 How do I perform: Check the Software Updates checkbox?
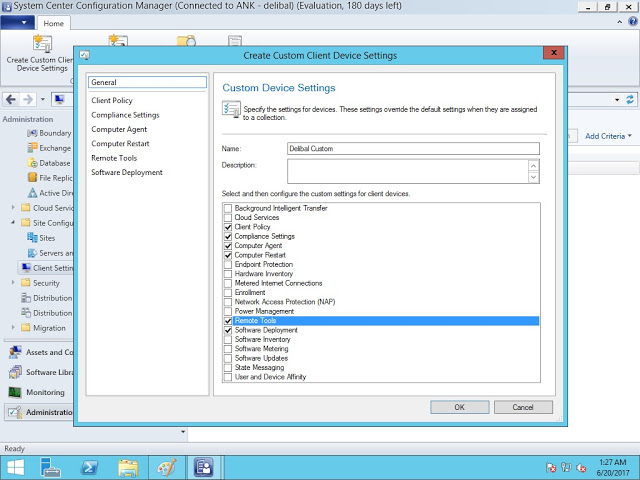tap(228, 358)
